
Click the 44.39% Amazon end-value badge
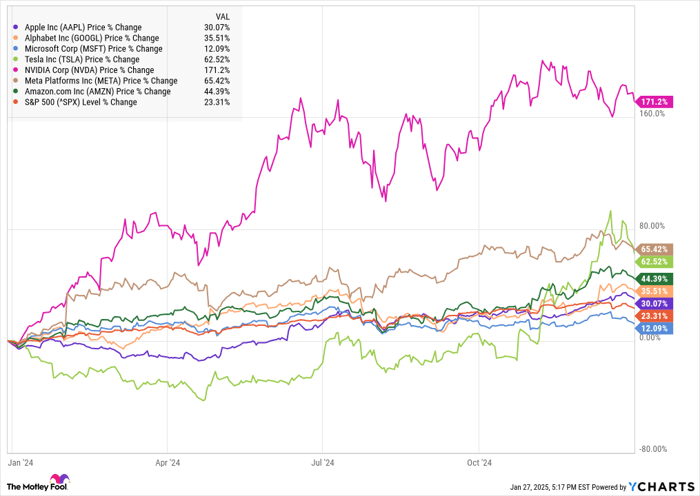click(656, 277)
